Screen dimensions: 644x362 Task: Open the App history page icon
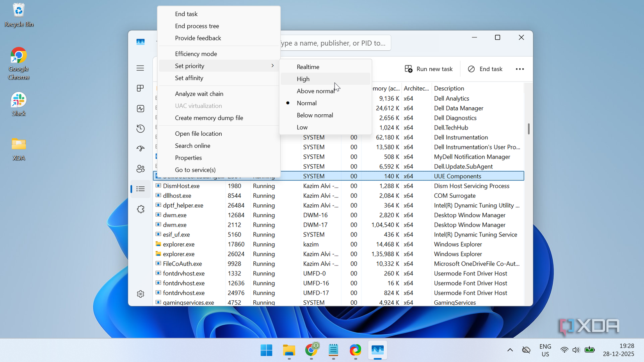(140, 129)
